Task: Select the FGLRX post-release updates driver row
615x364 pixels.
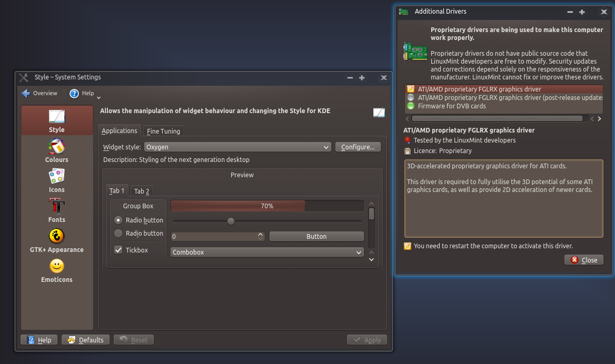Action: 504,97
